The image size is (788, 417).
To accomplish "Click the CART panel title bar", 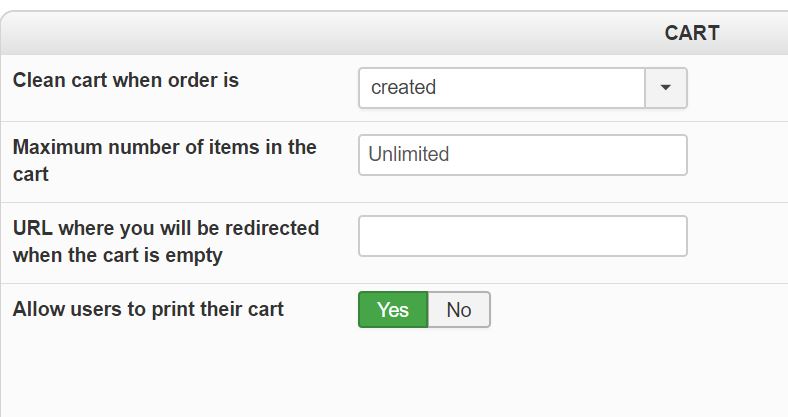I will coord(400,33).
